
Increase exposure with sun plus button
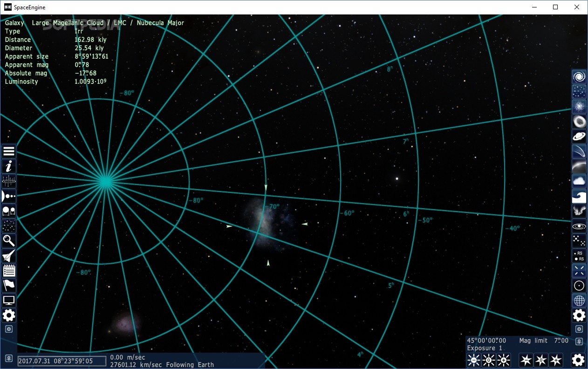tap(504, 360)
